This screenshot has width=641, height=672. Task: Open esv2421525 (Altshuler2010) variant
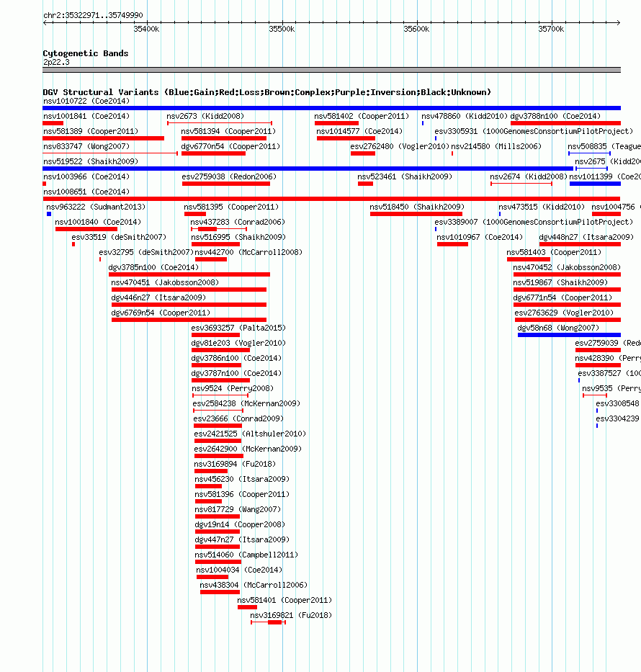pyautogui.click(x=250, y=434)
